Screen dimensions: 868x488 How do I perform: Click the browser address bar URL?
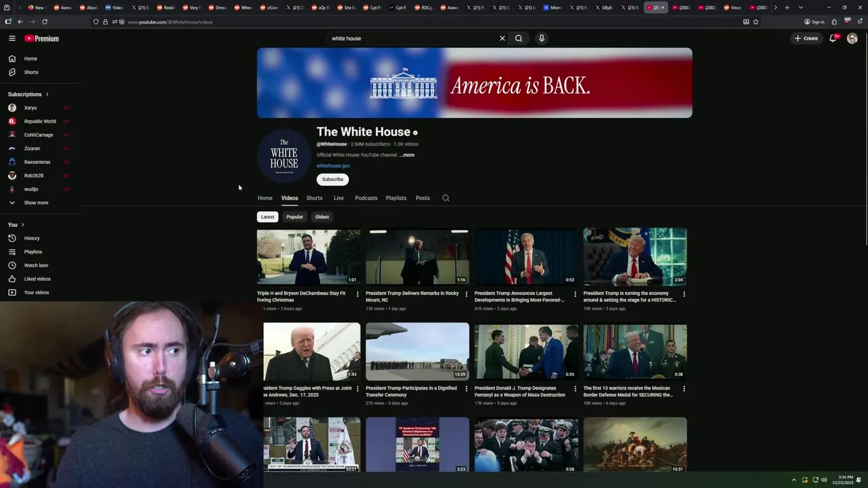click(x=170, y=22)
